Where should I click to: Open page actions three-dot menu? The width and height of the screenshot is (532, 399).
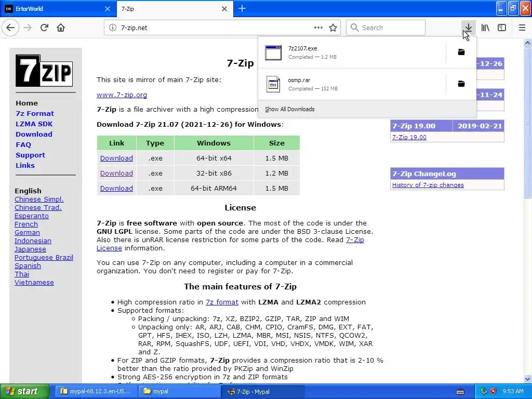318,28
